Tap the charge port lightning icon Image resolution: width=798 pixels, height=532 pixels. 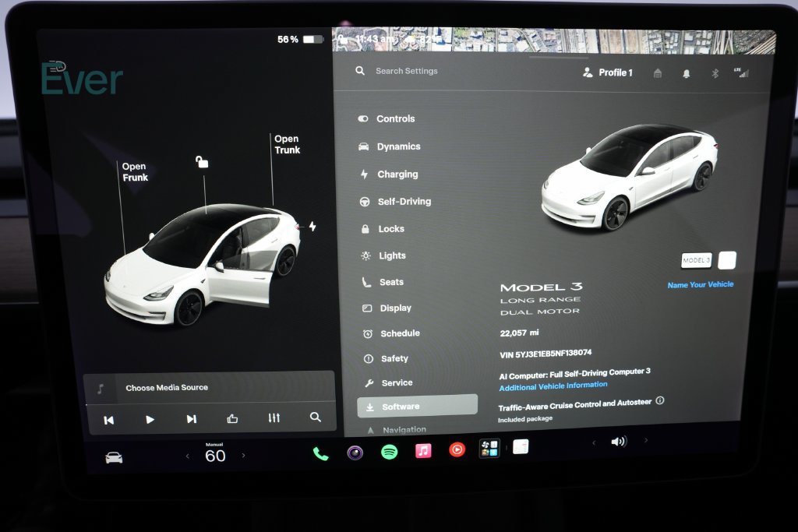(x=312, y=227)
